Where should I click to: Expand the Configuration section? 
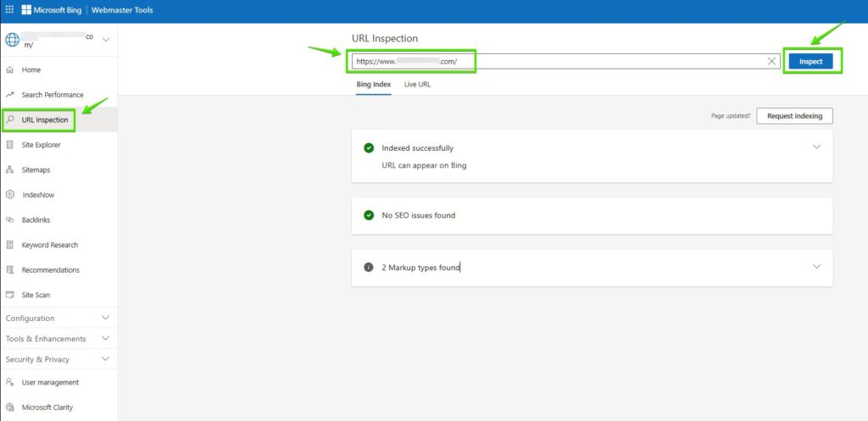[x=105, y=319]
